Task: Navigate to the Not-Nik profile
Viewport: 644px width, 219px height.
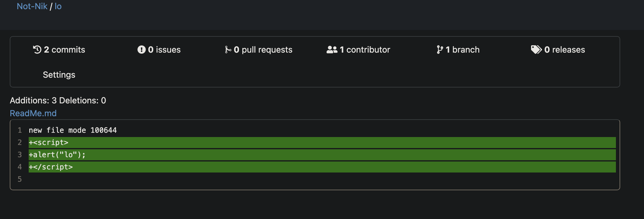Action: (31, 6)
